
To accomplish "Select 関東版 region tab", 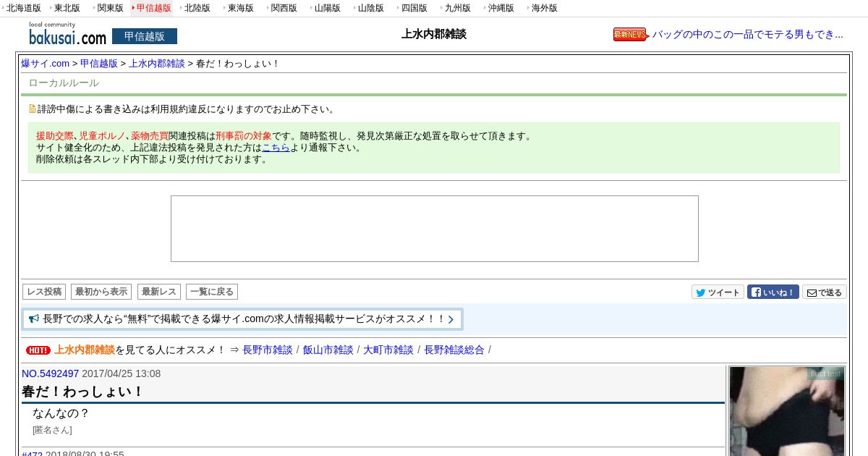I will tap(110, 8).
